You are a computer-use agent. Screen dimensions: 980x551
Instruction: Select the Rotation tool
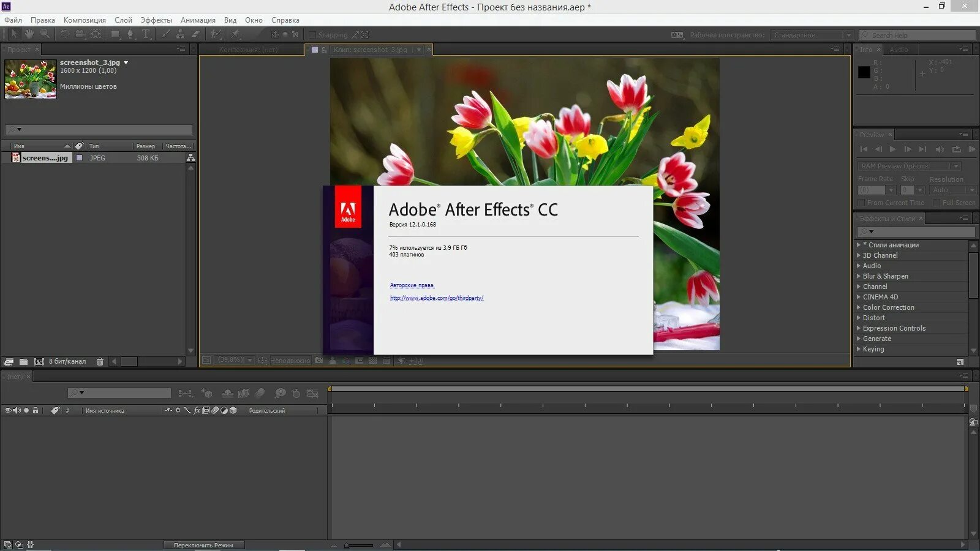coord(64,34)
